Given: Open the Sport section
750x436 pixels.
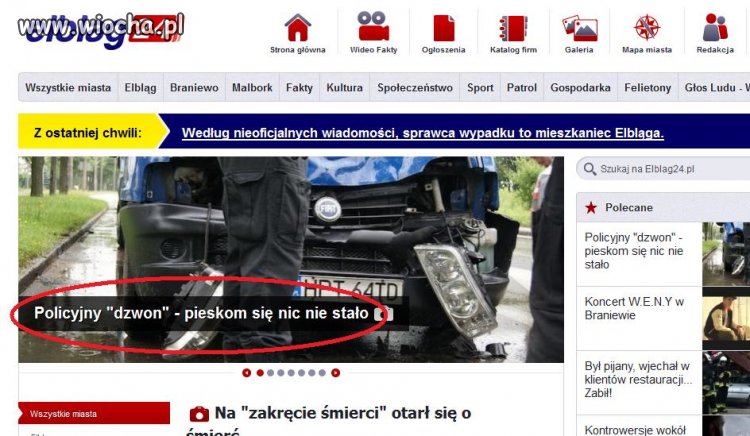Looking at the screenshot, I should [480, 87].
